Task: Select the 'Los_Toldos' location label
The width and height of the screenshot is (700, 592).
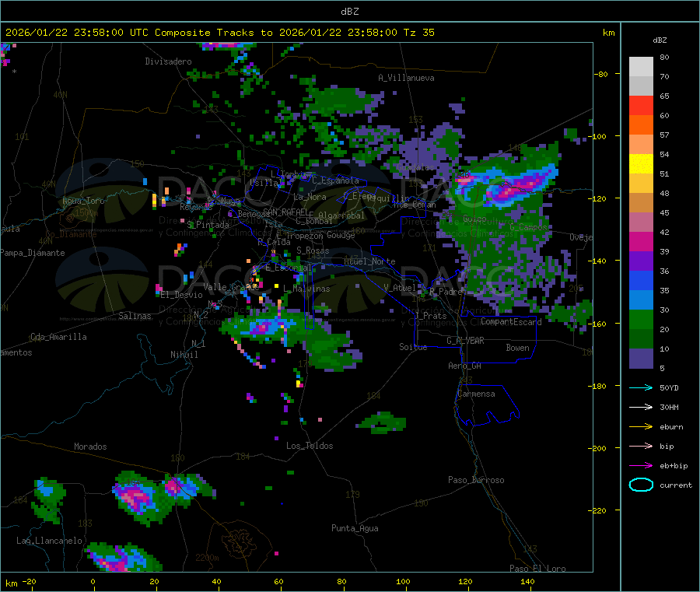Action: point(310,446)
